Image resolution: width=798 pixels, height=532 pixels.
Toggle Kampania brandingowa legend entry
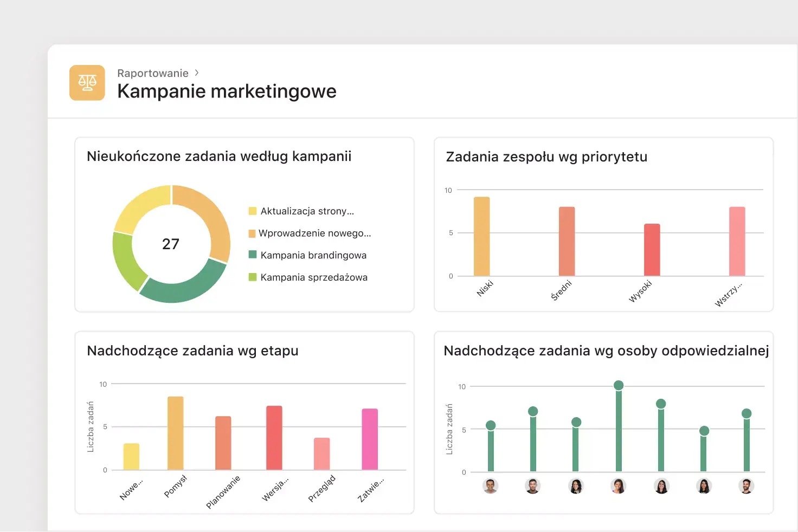pyautogui.click(x=313, y=255)
